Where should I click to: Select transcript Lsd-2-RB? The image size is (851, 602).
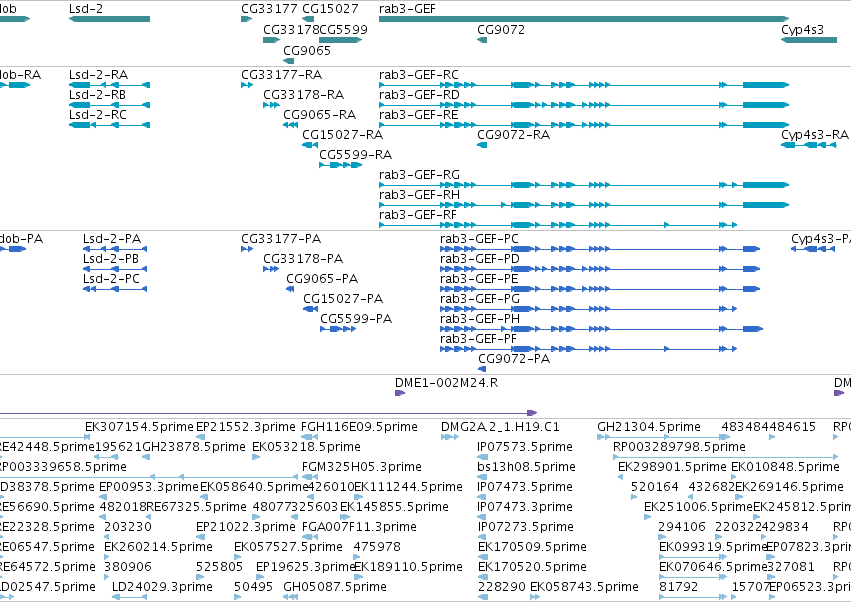[97, 94]
